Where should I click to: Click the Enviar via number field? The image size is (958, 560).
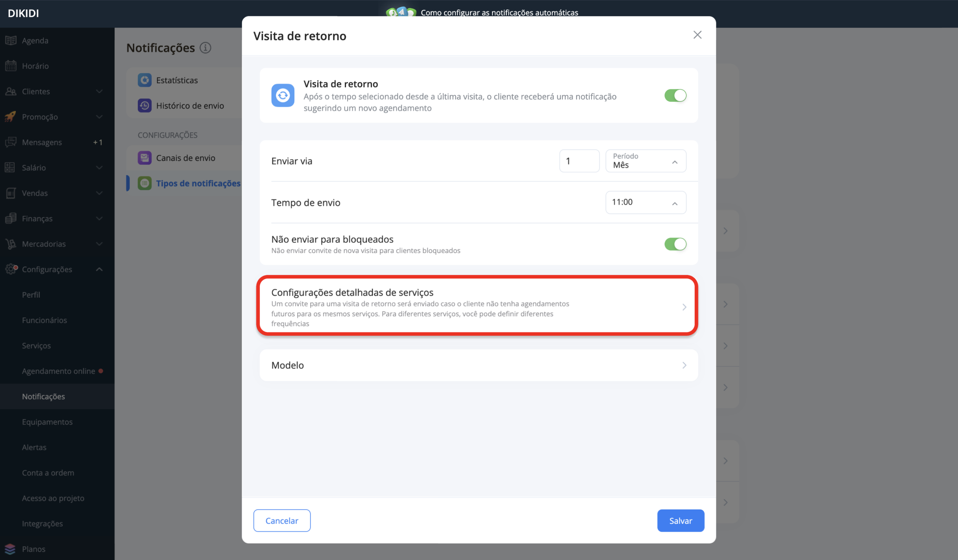click(579, 161)
